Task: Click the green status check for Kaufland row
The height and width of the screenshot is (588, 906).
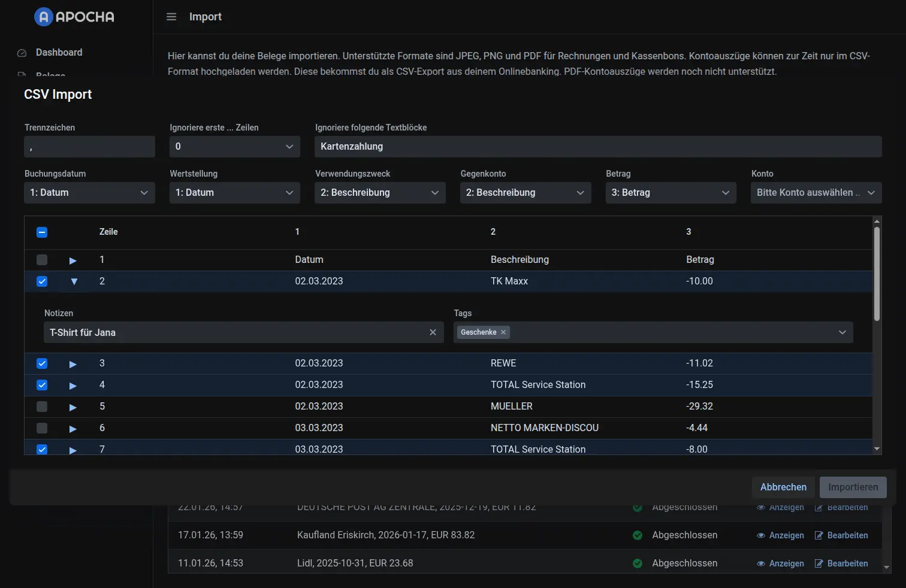Action: [638, 535]
